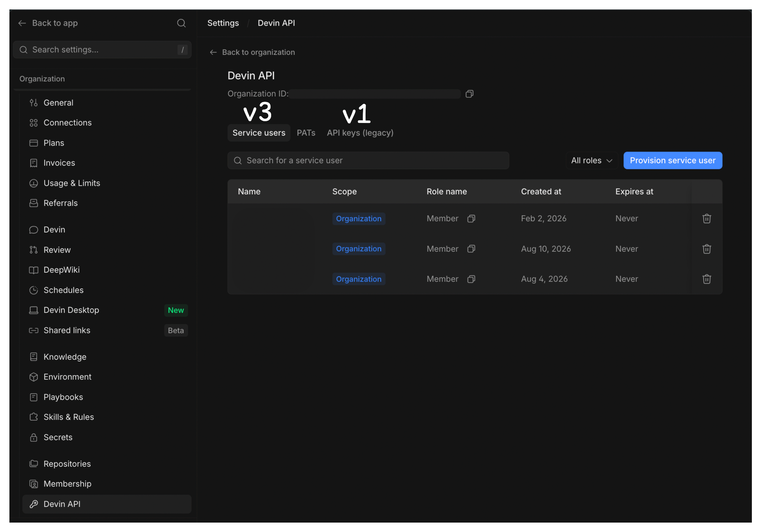Click the Created at column header
This screenshot has width=761, height=532.
[x=541, y=191]
